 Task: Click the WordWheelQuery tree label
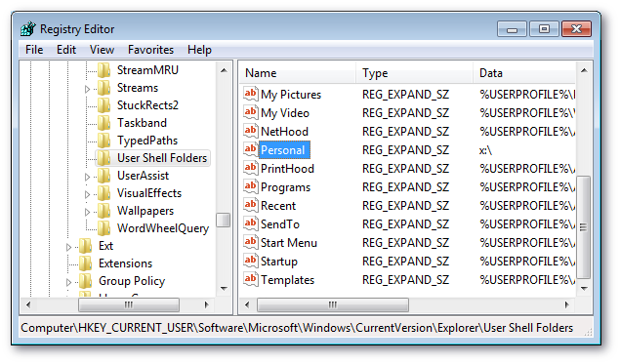(163, 228)
